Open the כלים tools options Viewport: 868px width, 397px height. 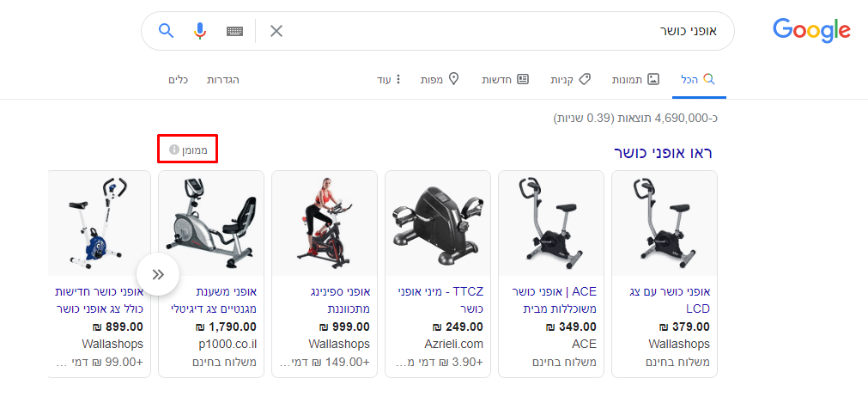179,80
